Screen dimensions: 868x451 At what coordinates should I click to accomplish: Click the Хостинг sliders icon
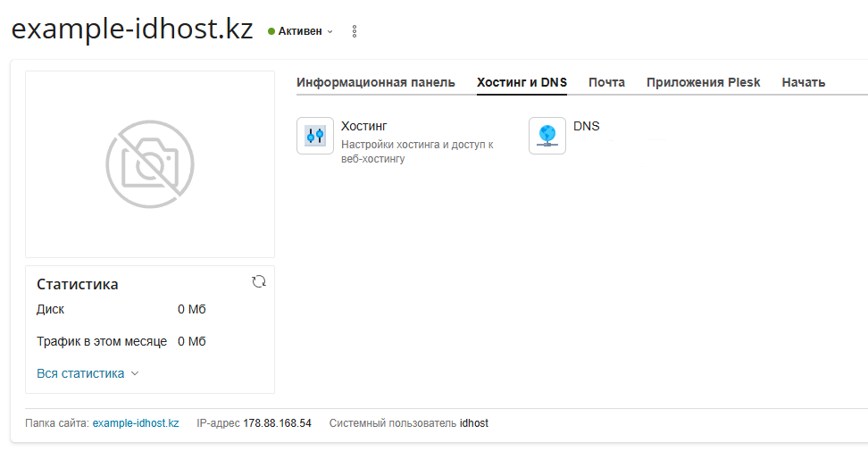[x=315, y=136]
